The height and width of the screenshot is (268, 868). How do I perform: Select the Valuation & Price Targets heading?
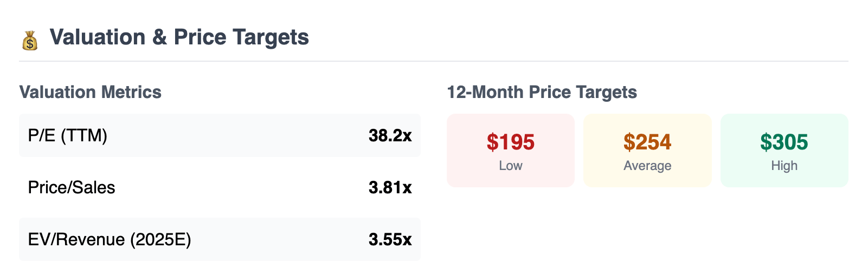coord(179,37)
